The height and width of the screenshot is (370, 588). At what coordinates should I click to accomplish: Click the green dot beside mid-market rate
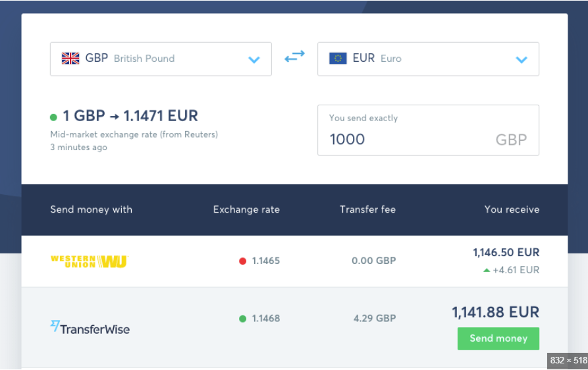tap(53, 117)
